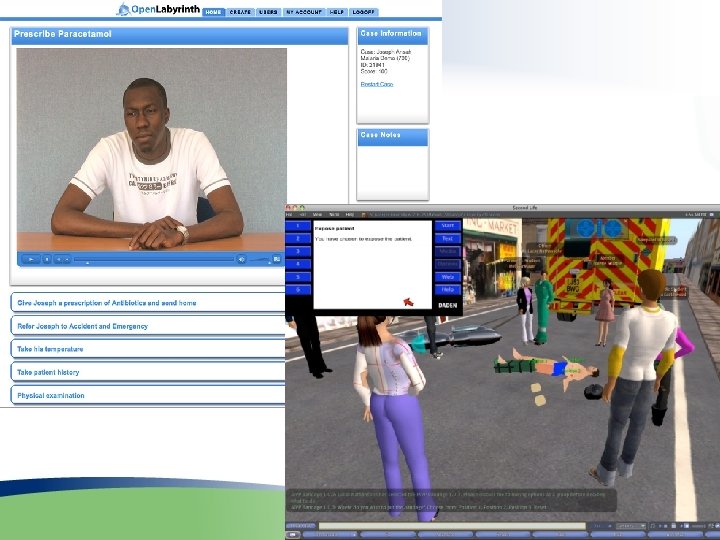720x540 pixels.
Task: Click option button 1 in Second Life panel
Action: click(298, 225)
